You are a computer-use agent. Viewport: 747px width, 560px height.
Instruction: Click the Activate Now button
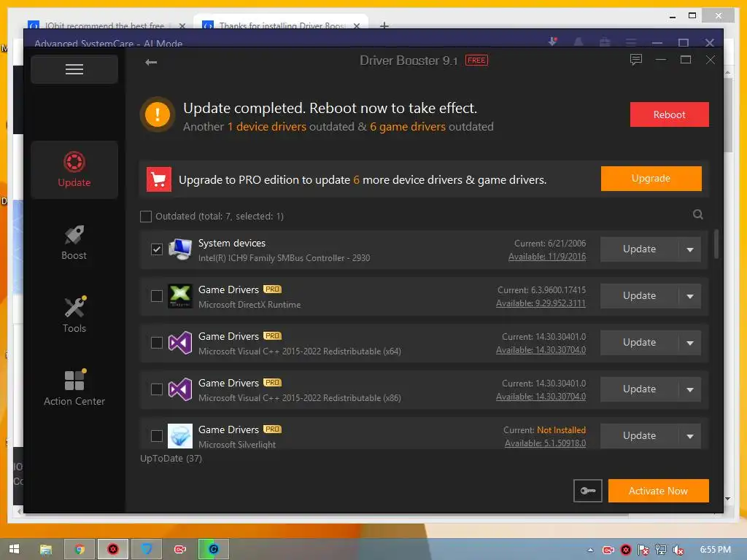(659, 491)
